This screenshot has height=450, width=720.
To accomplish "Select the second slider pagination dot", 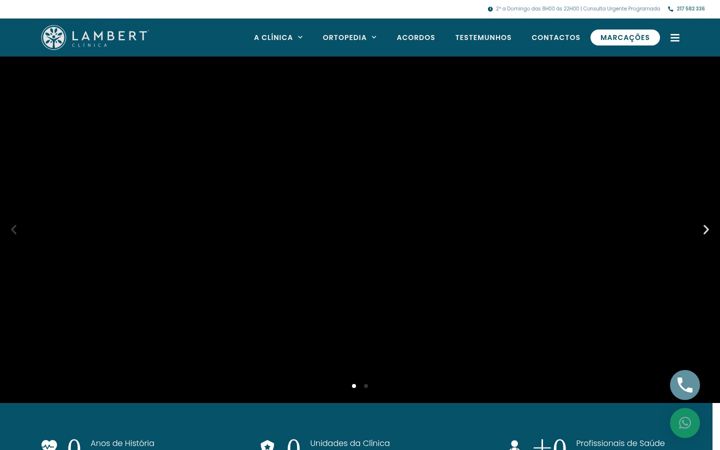I will 366,386.
